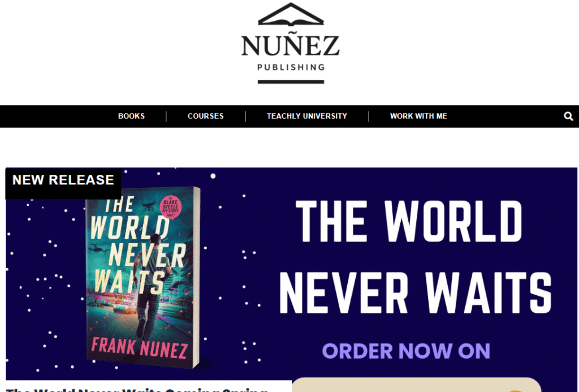Click the PUBLISHING text under logo
Image resolution: width=579 pixels, height=392 pixels.
(x=291, y=67)
